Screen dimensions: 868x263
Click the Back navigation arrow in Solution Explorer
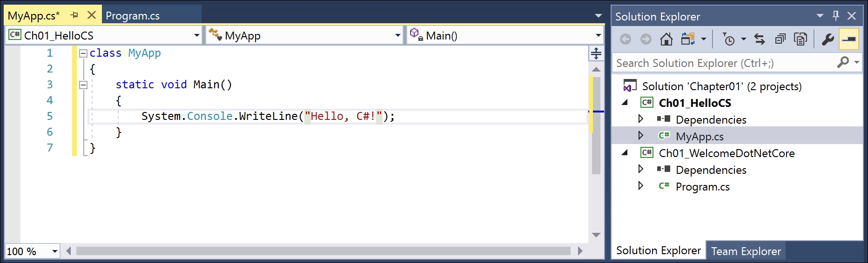tap(626, 39)
